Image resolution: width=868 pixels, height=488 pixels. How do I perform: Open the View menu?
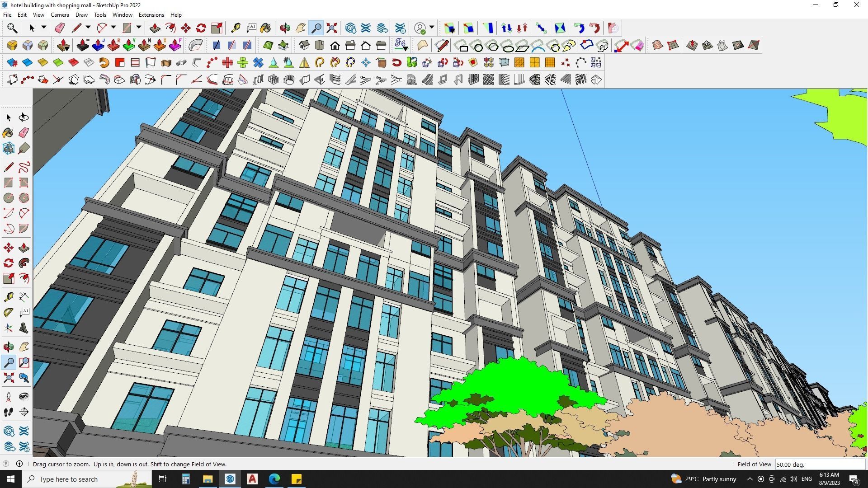pos(38,15)
